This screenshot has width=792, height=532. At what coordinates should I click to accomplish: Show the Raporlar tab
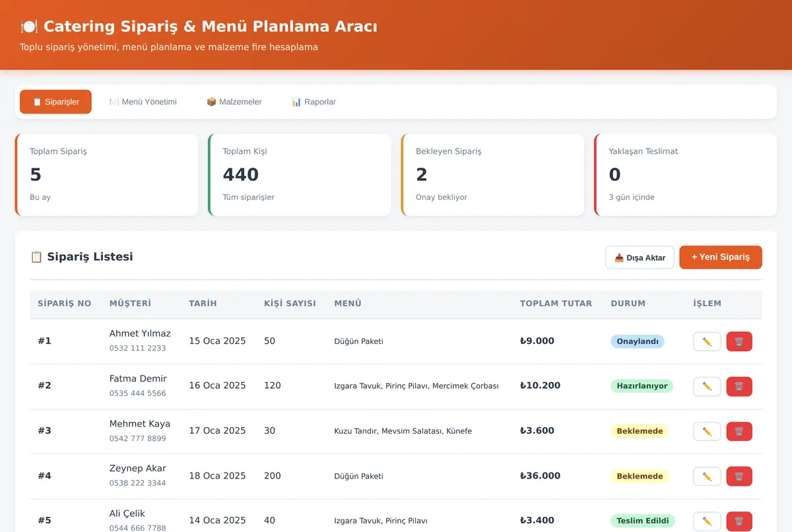click(x=313, y=102)
